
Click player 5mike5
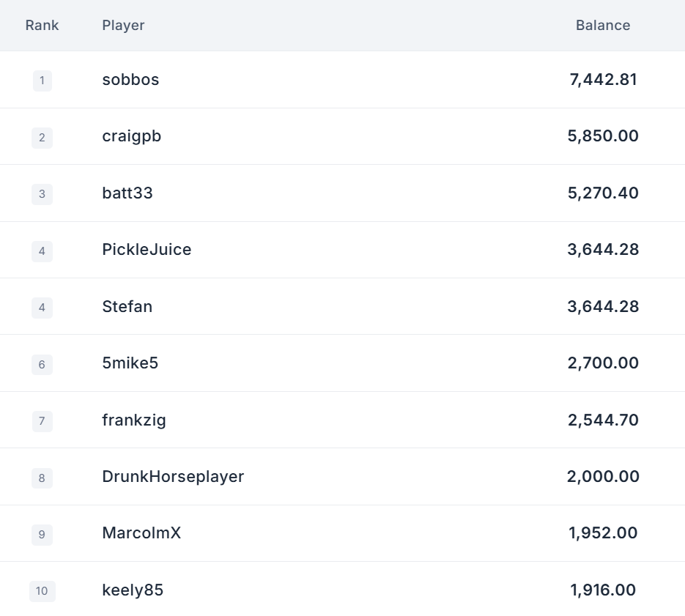(x=130, y=363)
